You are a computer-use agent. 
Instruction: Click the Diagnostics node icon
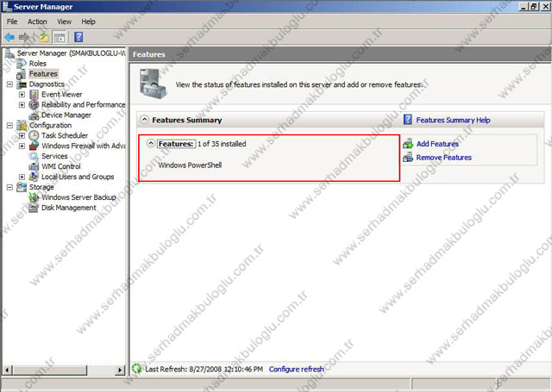[x=22, y=84]
